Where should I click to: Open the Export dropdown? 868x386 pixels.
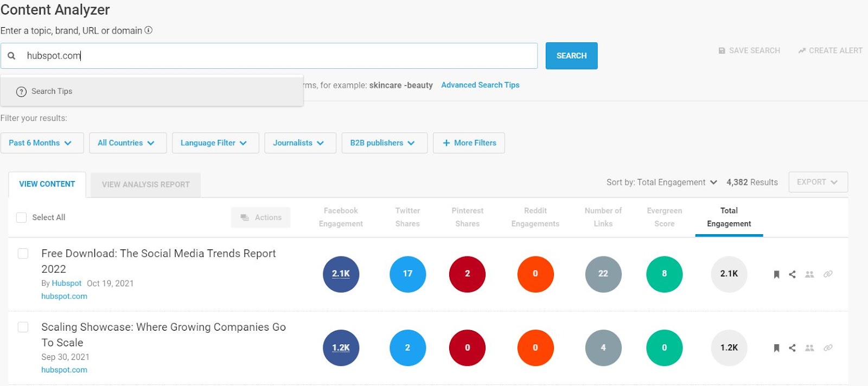pos(818,182)
